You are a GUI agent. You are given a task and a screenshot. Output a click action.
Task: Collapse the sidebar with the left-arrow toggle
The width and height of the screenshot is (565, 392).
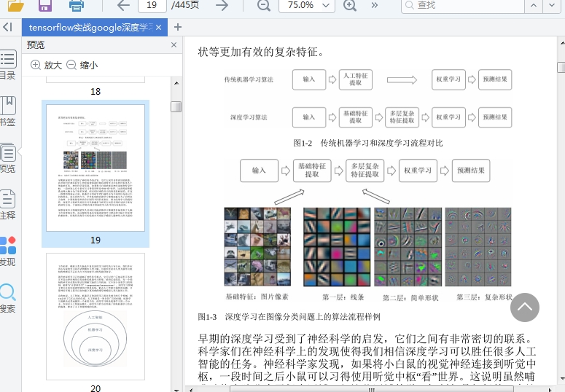pos(7,27)
